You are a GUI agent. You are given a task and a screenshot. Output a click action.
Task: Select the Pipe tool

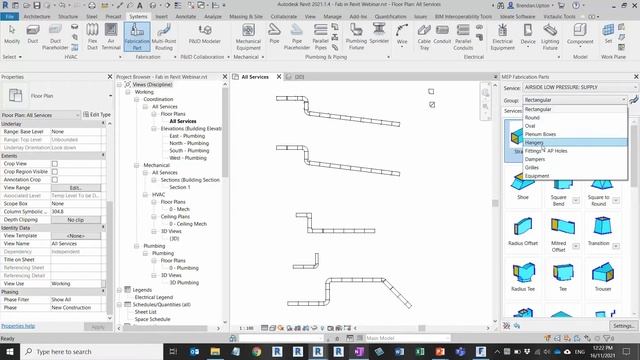pos(274,34)
